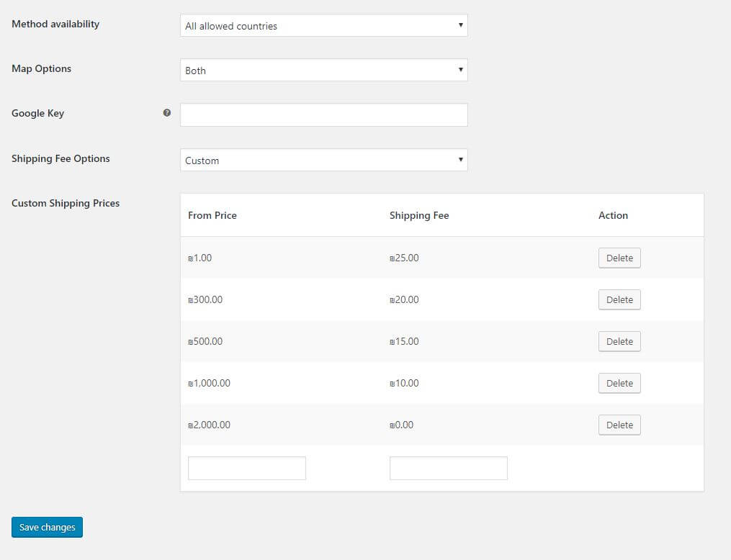731x560 pixels.
Task: Click the ₪25.00 shipping fee cell
Action: (404, 258)
